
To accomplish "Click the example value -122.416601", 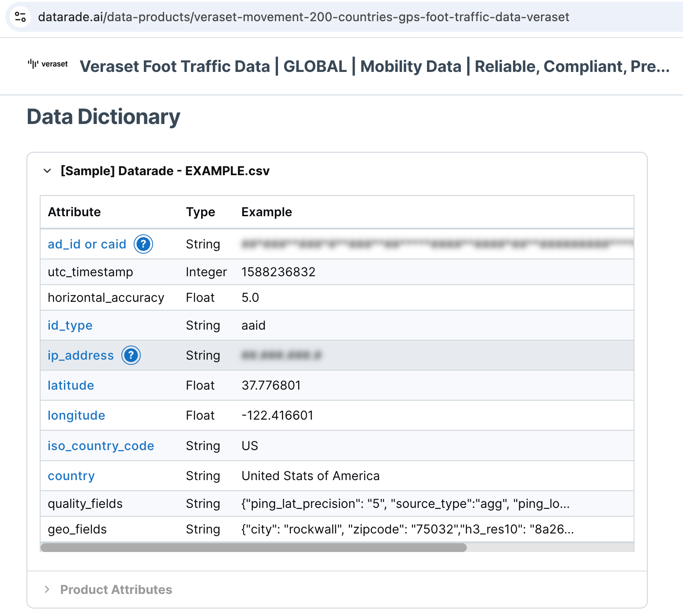I will point(277,415).
